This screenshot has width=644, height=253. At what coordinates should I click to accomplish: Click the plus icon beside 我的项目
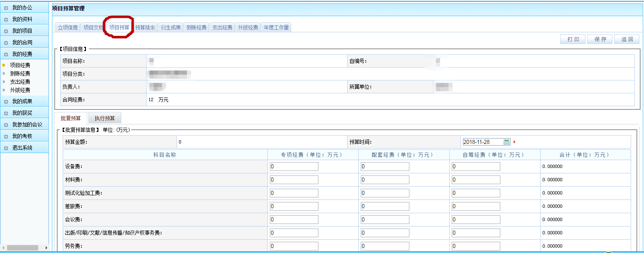[6, 31]
